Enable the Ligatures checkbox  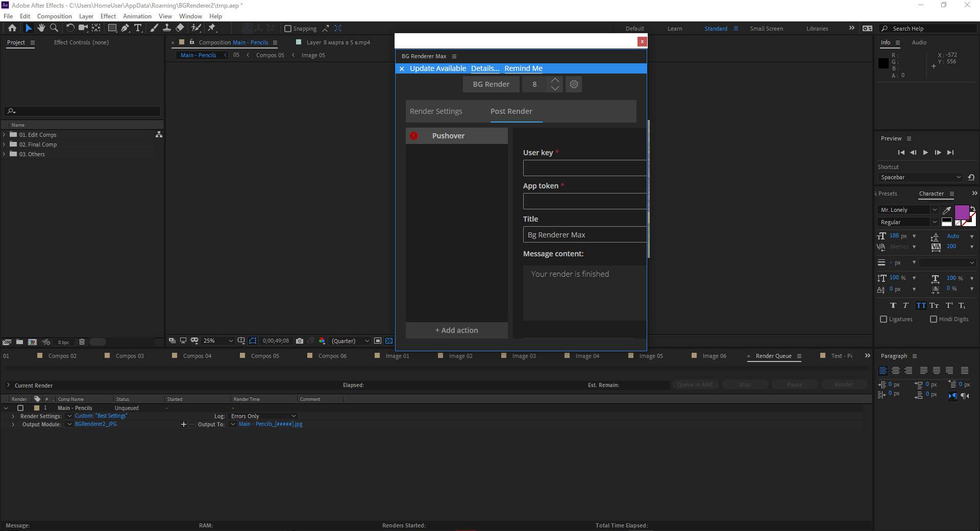click(884, 319)
